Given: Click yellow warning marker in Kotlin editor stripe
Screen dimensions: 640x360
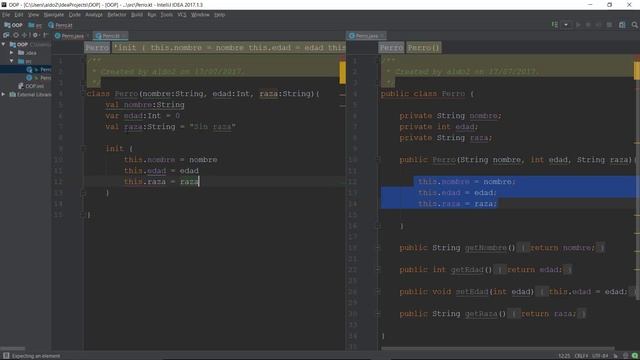Looking at the screenshot, I should point(342,73).
